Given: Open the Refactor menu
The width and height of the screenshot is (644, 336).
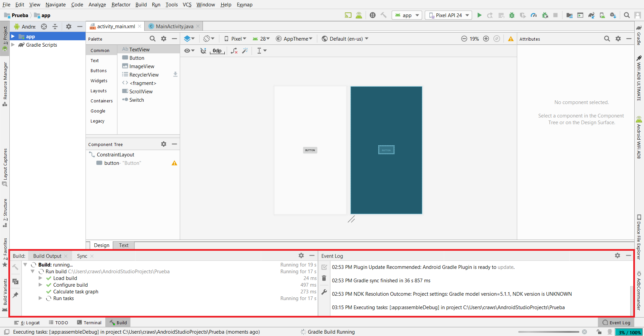Looking at the screenshot, I should [121, 4].
